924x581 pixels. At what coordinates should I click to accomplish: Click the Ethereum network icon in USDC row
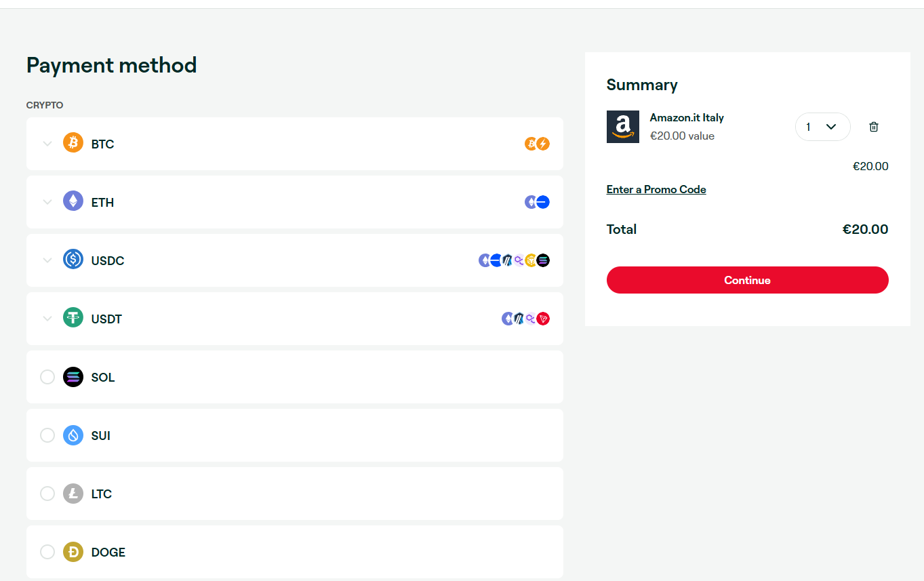click(x=485, y=260)
